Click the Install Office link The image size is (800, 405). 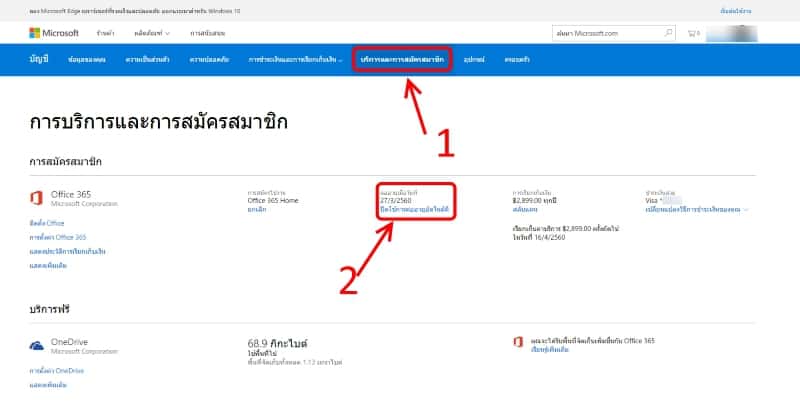pyautogui.click(x=47, y=223)
